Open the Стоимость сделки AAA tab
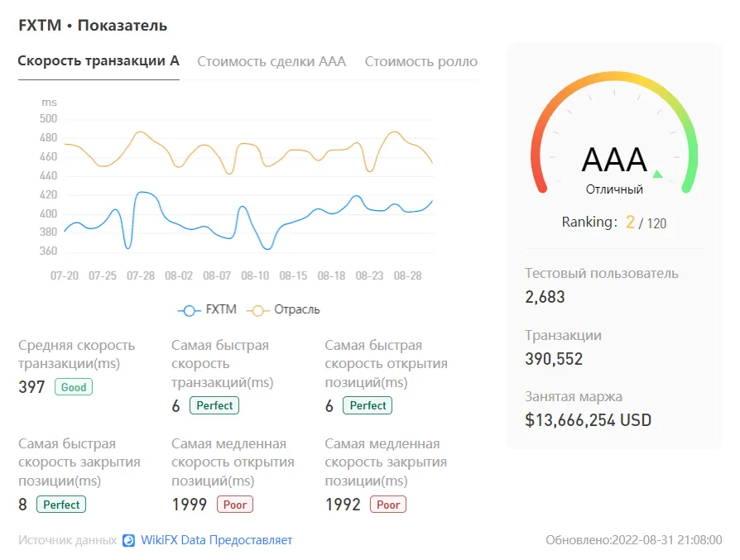This screenshot has height=560, width=740. click(271, 62)
